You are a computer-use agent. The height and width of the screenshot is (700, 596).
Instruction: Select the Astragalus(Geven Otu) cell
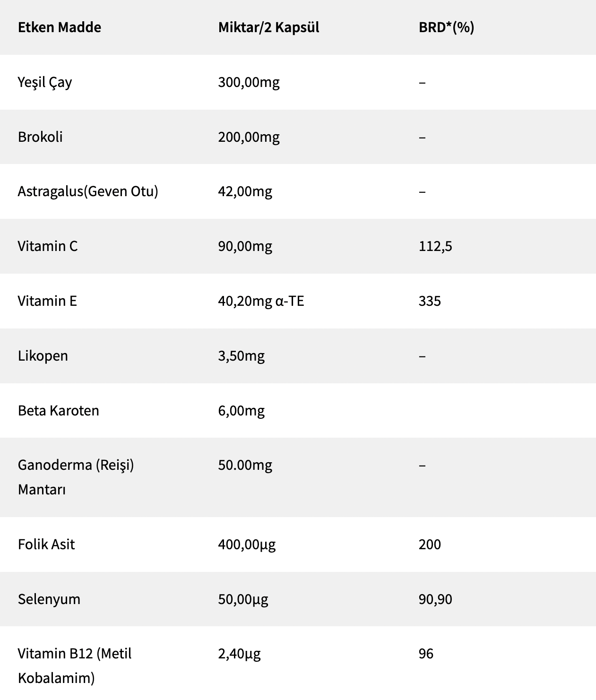[88, 191]
